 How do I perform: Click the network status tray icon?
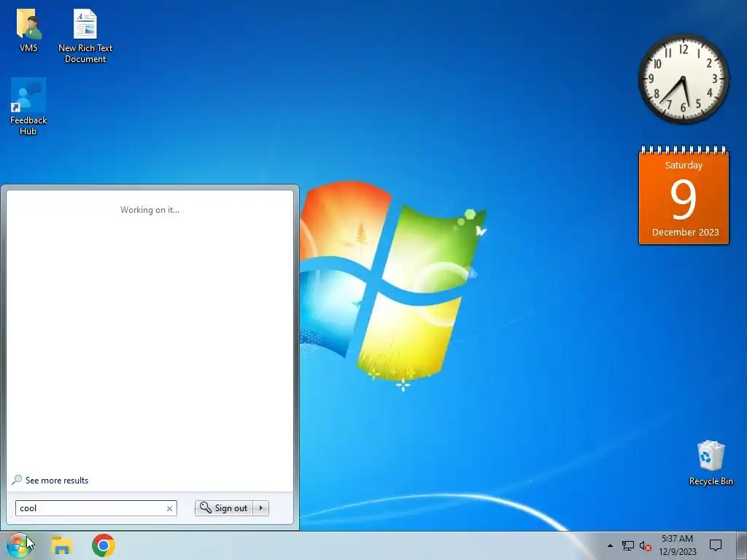(628, 545)
